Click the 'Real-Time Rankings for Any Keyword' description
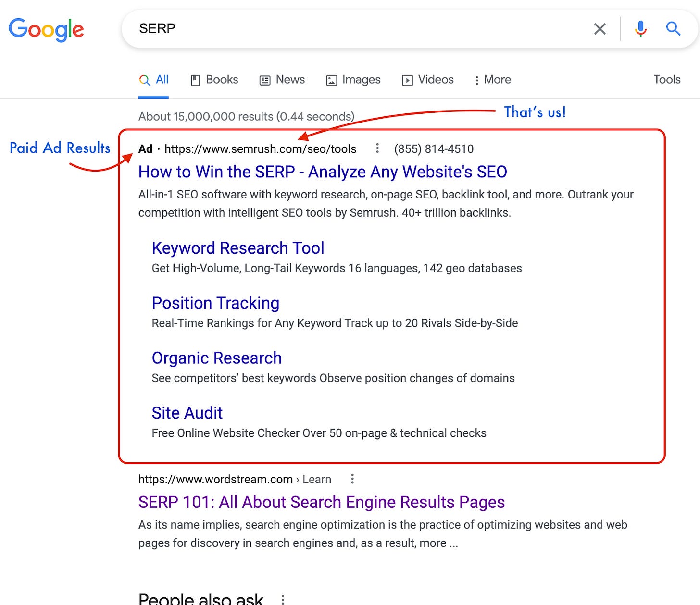The image size is (700, 605). [335, 323]
